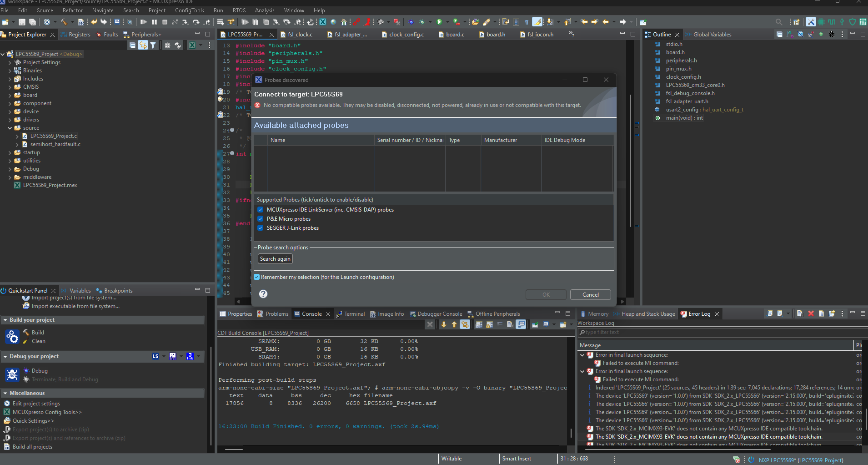Screen dimensions: 868x465
Task: Click Link with Editor in Project Explorer
Action: pyautogui.click(x=143, y=45)
